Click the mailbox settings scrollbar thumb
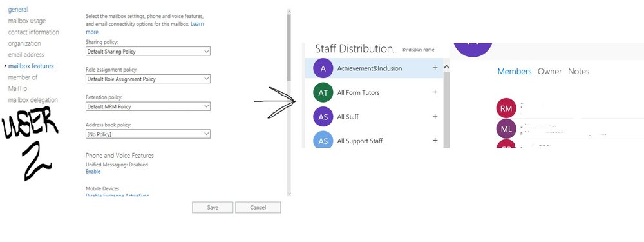This screenshot has height=242, width=644. [289, 47]
